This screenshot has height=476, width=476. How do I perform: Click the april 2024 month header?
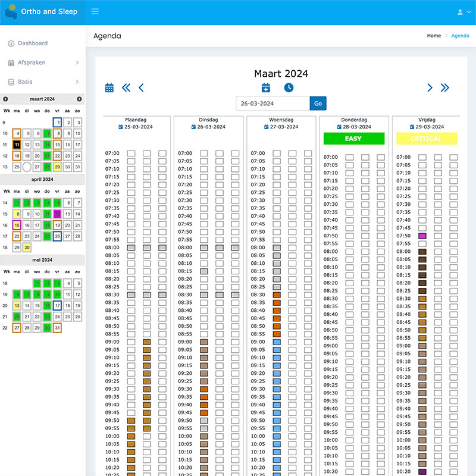pos(42,180)
